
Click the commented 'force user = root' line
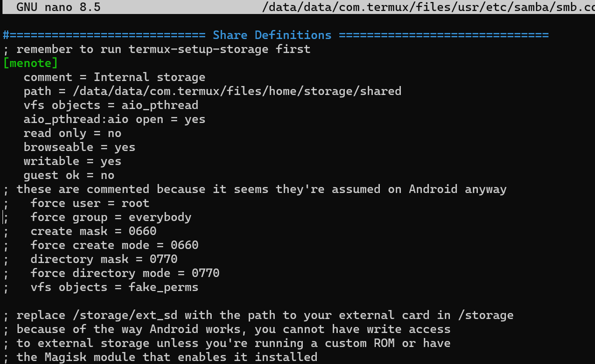90,203
